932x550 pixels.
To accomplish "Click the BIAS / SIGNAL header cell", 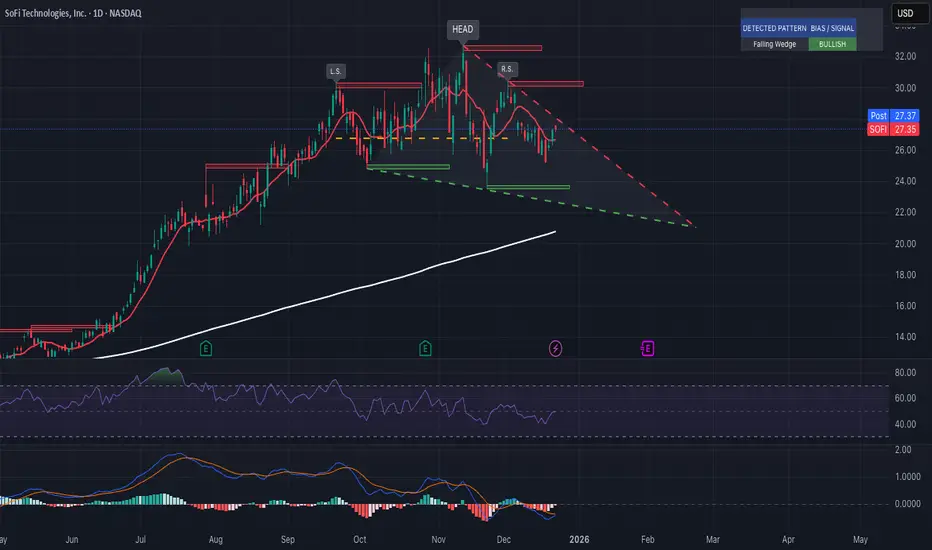I will (832, 28).
